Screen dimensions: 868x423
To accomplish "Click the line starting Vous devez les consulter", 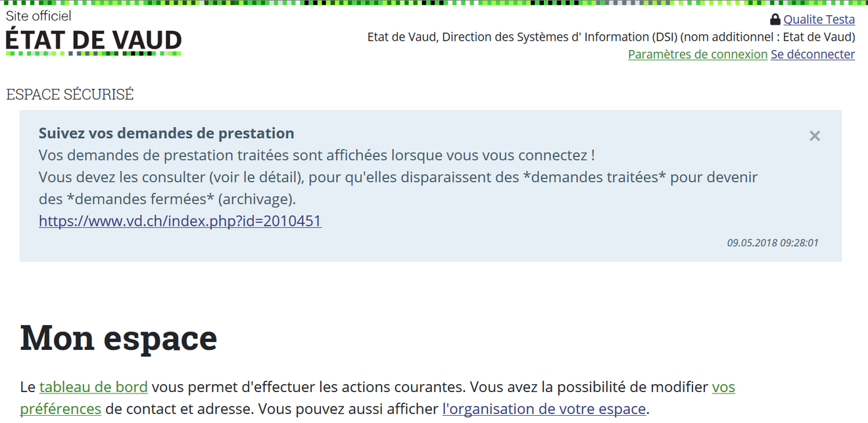I will tap(398, 178).
